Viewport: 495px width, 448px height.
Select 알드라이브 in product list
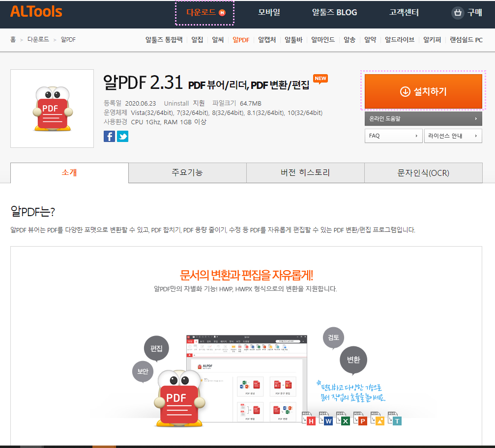tap(399, 40)
